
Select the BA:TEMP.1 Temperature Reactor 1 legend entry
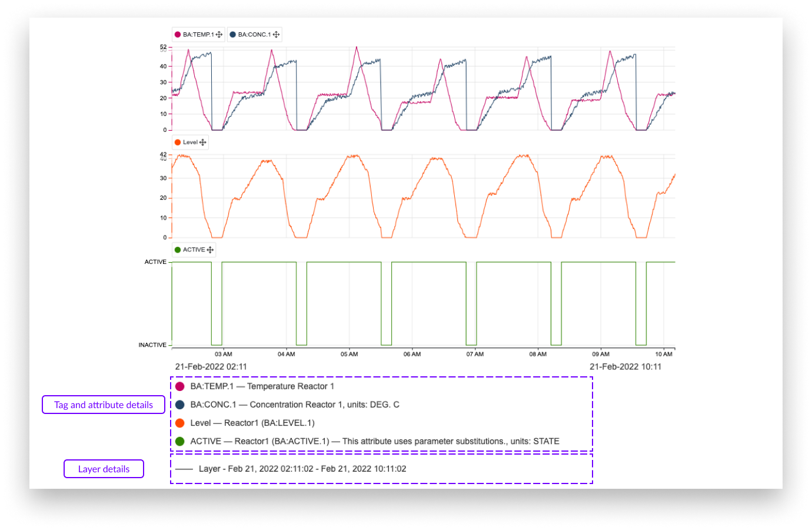pyautogui.click(x=262, y=386)
